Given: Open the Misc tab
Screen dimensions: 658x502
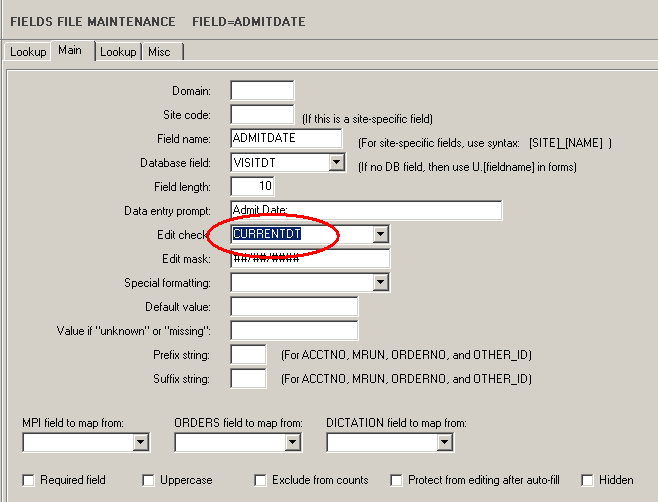Looking at the screenshot, I should (x=159, y=52).
